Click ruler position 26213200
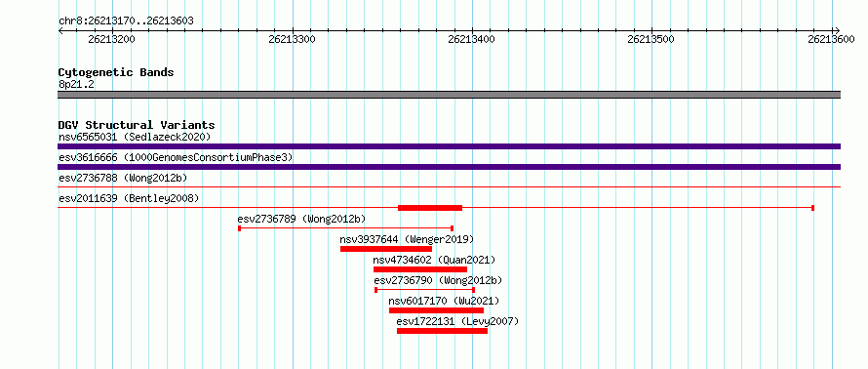This screenshot has height=369, width=868. [111, 40]
